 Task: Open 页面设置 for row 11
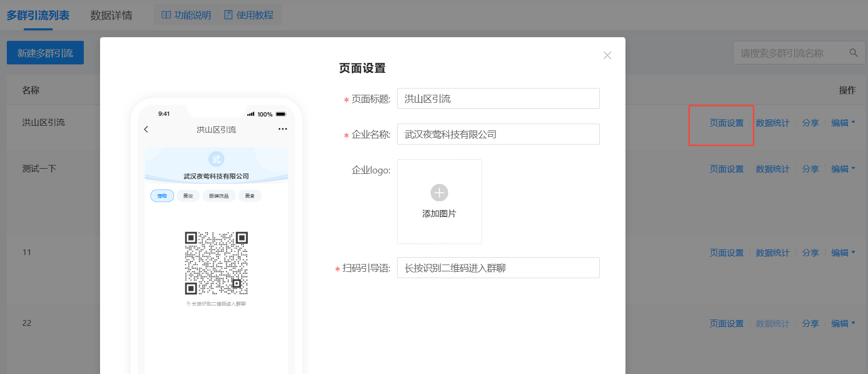727,253
